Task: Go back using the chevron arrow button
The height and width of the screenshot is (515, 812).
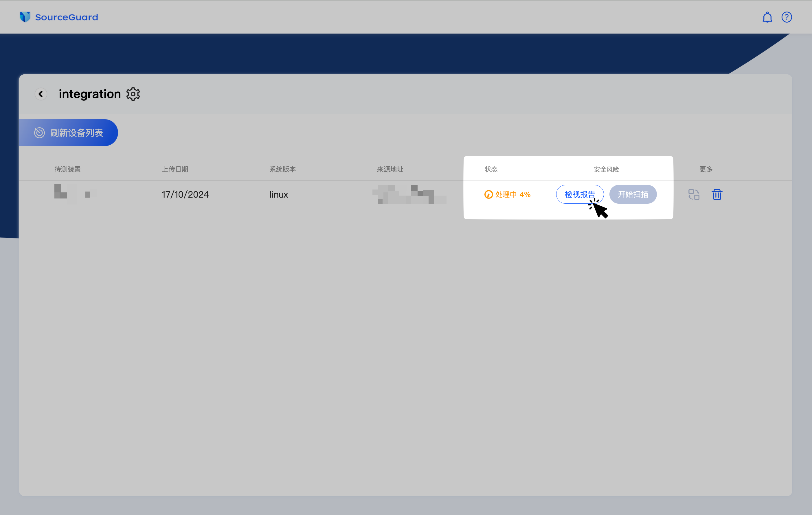Action: click(41, 94)
